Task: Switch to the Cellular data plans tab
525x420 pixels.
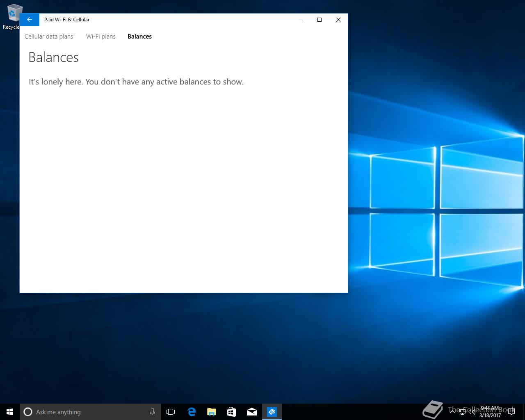Action: pyautogui.click(x=49, y=37)
